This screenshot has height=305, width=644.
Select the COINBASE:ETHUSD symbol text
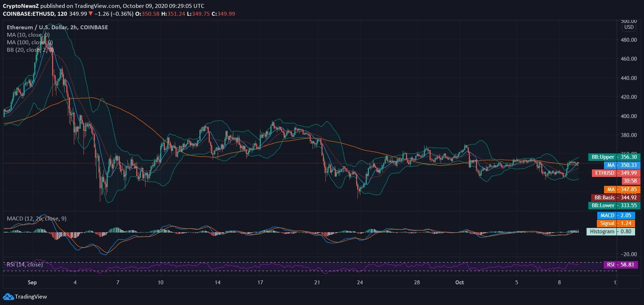29,14
